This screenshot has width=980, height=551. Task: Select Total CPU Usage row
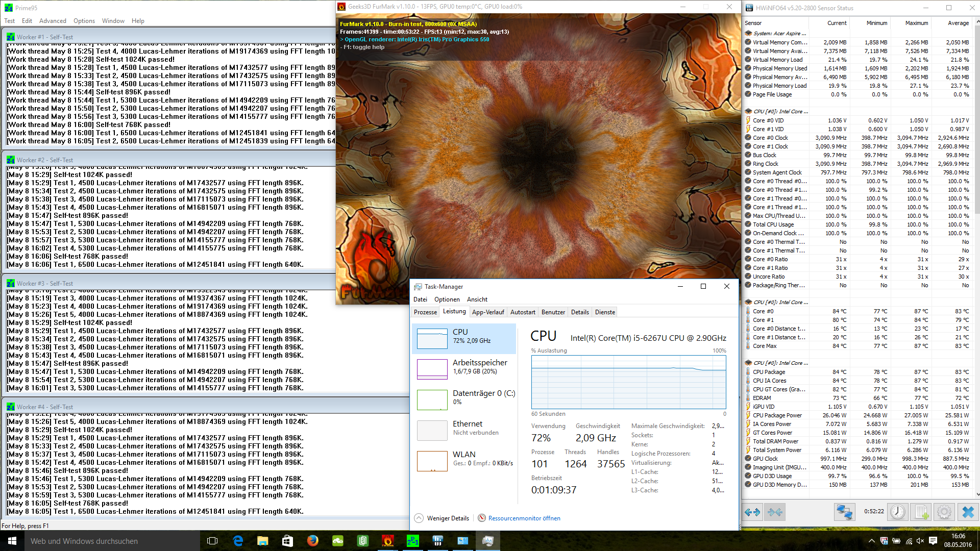pyautogui.click(x=857, y=224)
